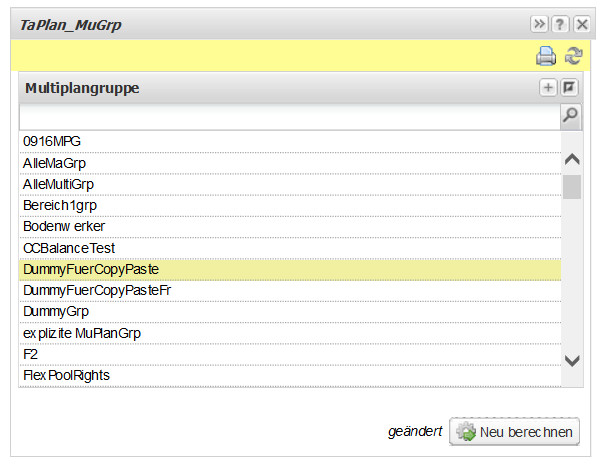Select the Bereich1grp group

[x=290, y=205]
